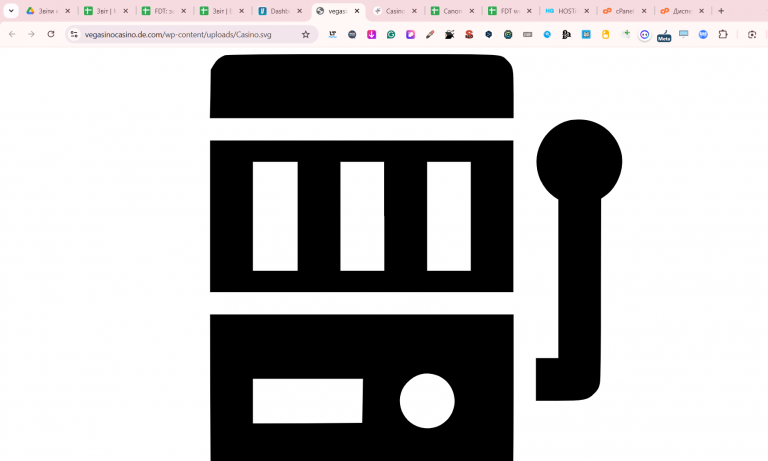The width and height of the screenshot is (768, 461).
Task: Open a new tab
Action: tap(721, 11)
